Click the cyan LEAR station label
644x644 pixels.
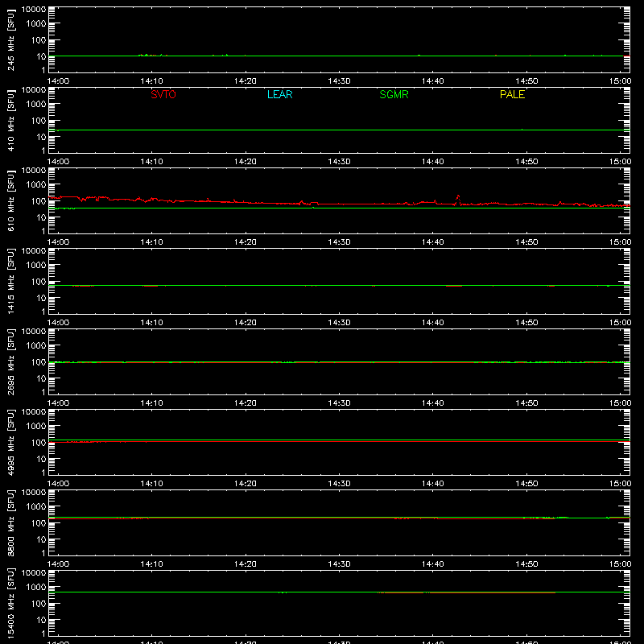pos(279,94)
